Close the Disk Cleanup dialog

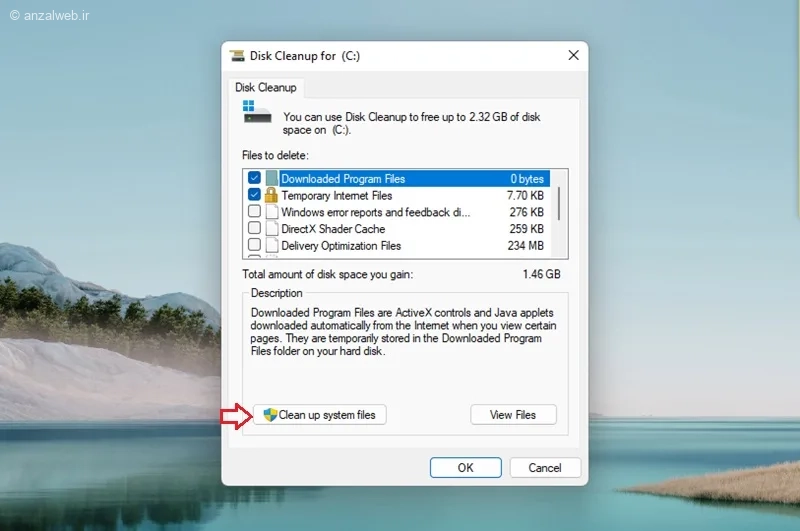tap(573, 55)
